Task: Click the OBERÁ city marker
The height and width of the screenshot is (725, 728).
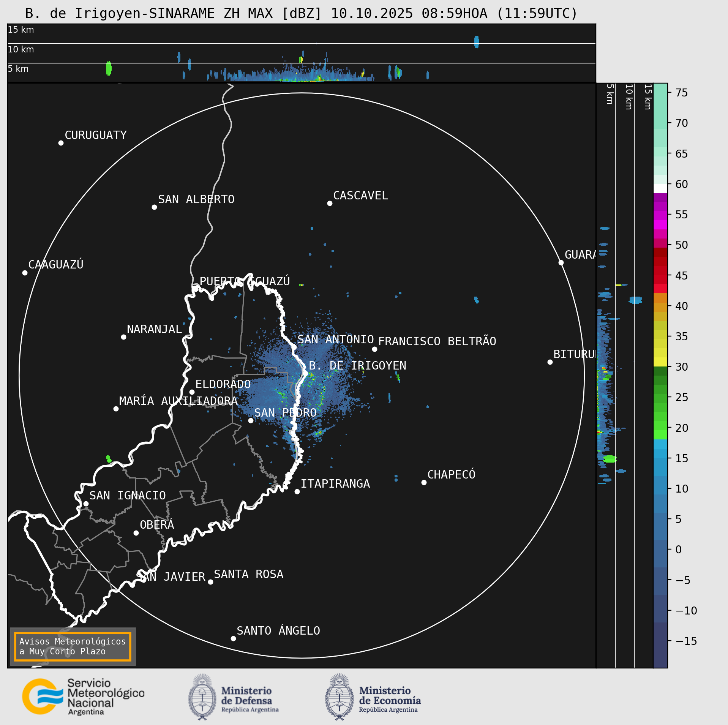Action: pos(136,533)
